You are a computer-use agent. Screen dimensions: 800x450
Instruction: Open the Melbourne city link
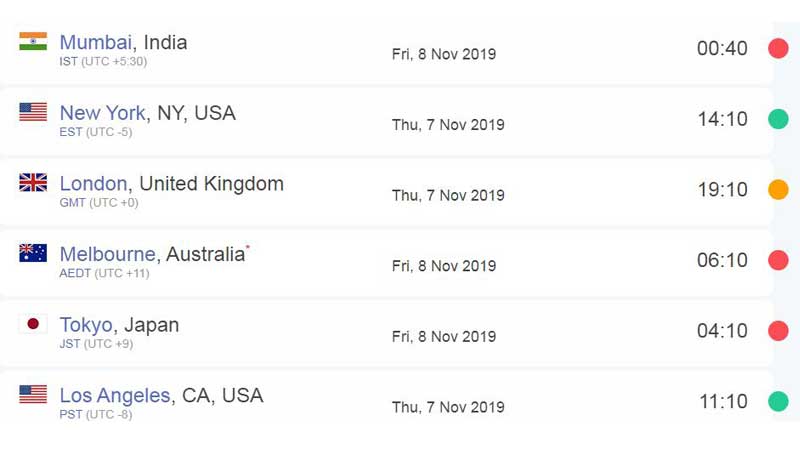(x=108, y=254)
